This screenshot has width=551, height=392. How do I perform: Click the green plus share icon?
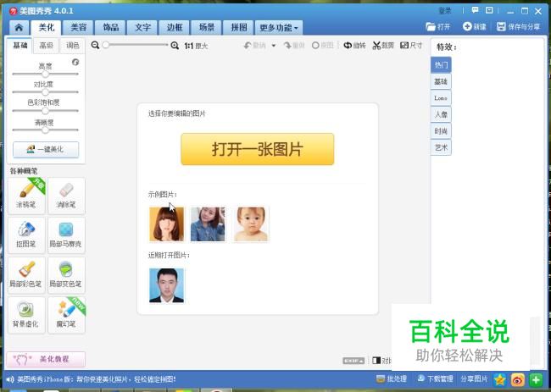(x=536, y=379)
